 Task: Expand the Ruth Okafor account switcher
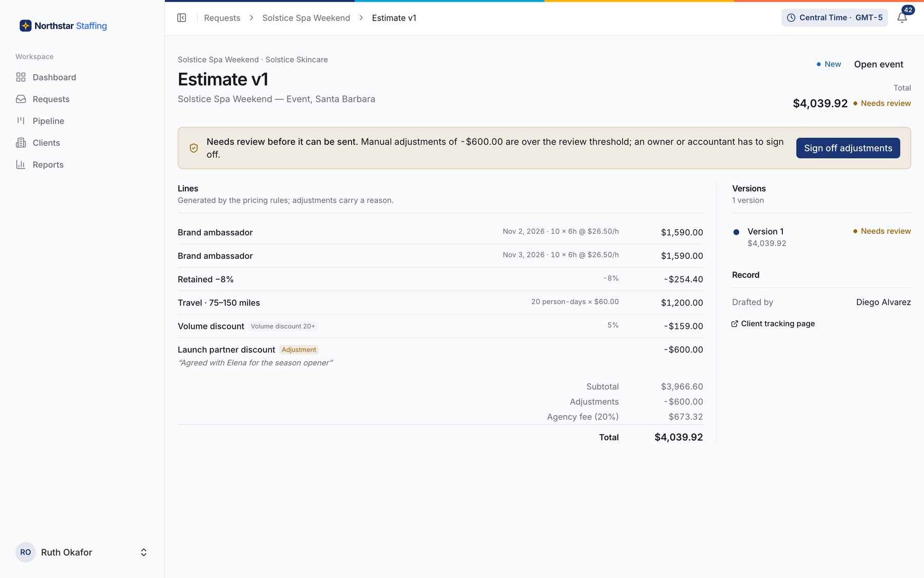tap(144, 552)
